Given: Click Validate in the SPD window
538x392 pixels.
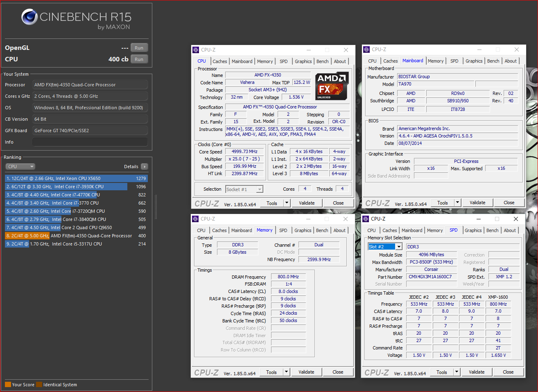Looking at the screenshot, I should click(x=477, y=372).
